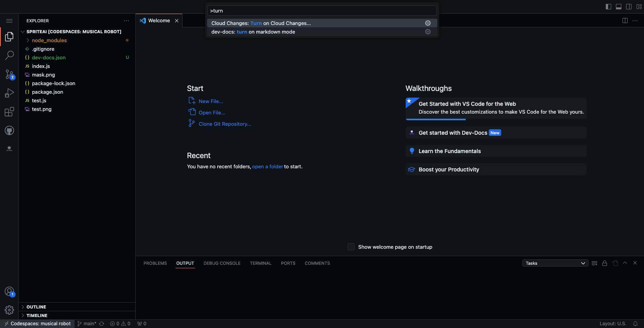Click the Clone Git Repository link
The image size is (644, 328).
(225, 124)
